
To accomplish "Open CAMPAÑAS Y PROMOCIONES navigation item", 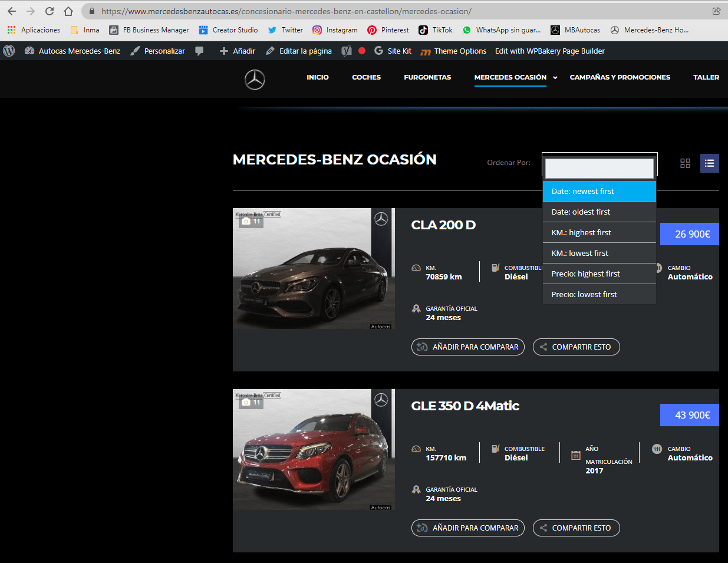I will [x=620, y=77].
